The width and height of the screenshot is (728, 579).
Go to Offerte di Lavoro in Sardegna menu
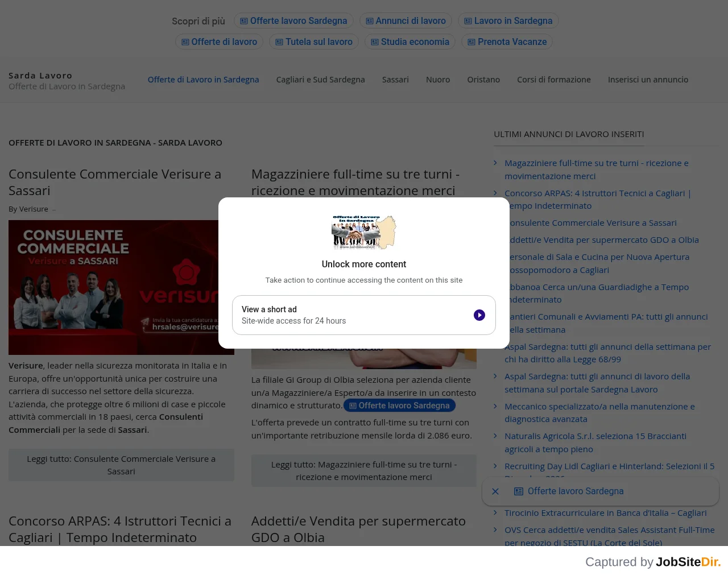tap(203, 80)
